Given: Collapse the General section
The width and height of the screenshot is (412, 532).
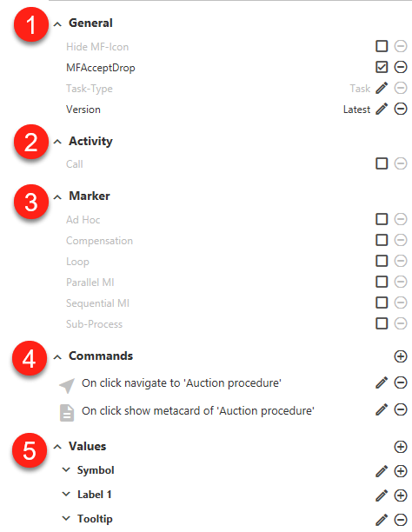Looking at the screenshot, I should (57, 24).
